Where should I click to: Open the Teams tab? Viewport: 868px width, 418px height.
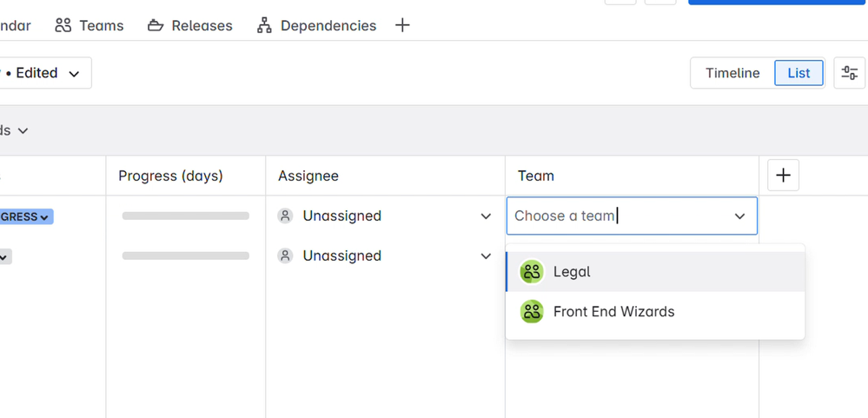(x=89, y=26)
